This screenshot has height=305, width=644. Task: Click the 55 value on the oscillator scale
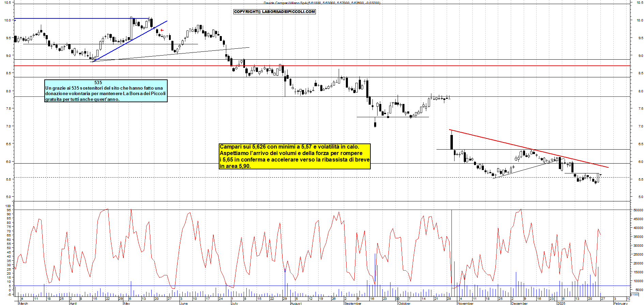point(9,244)
